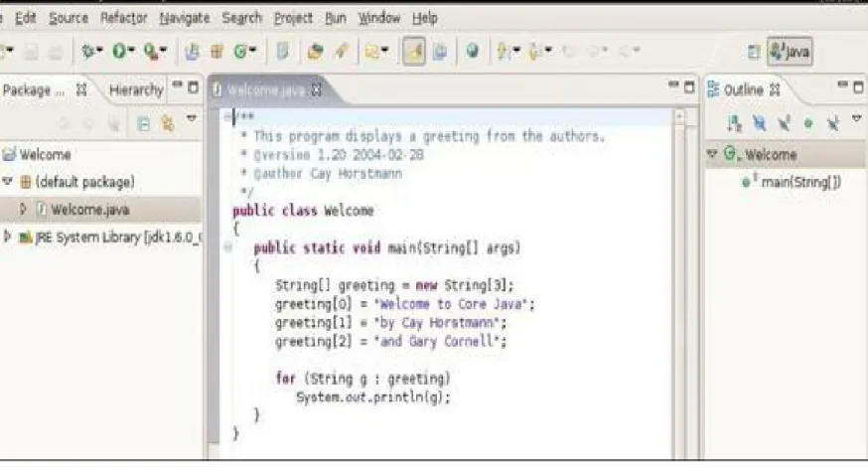Click the Search flashlight toolbar icon
The width and height of the screenshot is (868, 468).
[342, 52]
